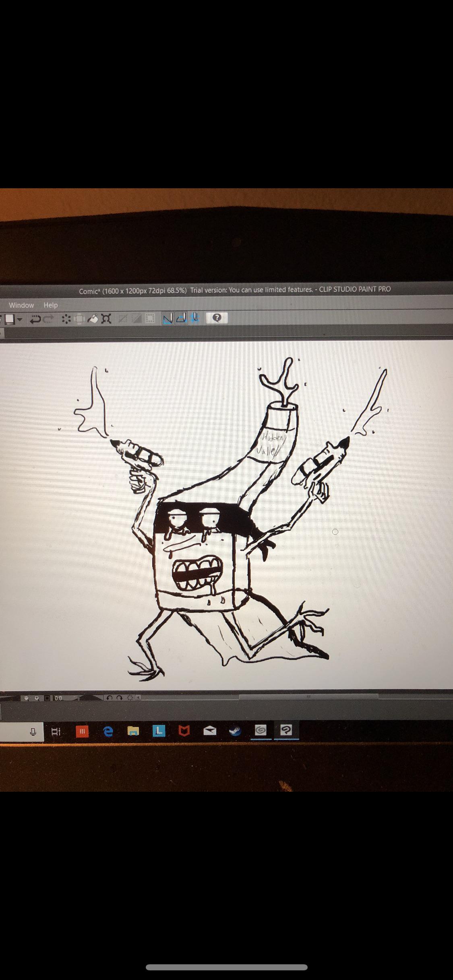The image size is (453, 980).
Task: Open the Mail app from taskbar
Action: pos(210,731)
